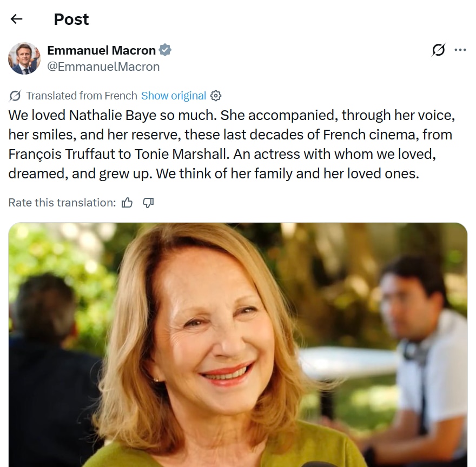
Task: Click the Grok icon before Translated from French
Action: 15,96
